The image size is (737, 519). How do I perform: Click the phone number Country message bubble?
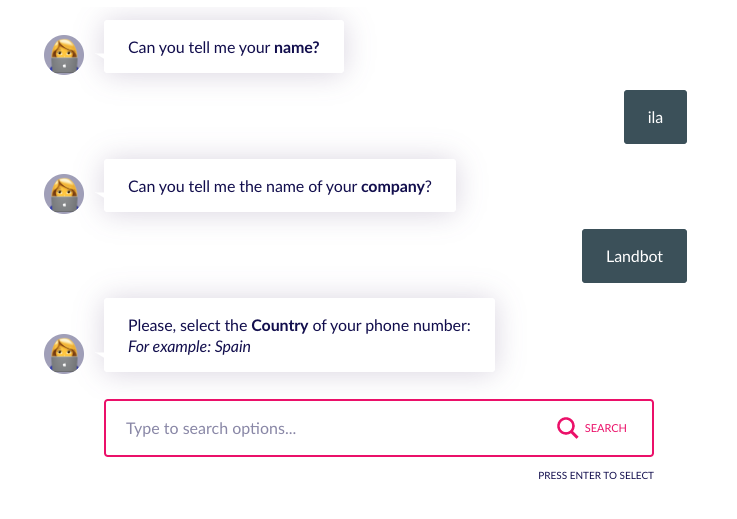tap(299, 335)
